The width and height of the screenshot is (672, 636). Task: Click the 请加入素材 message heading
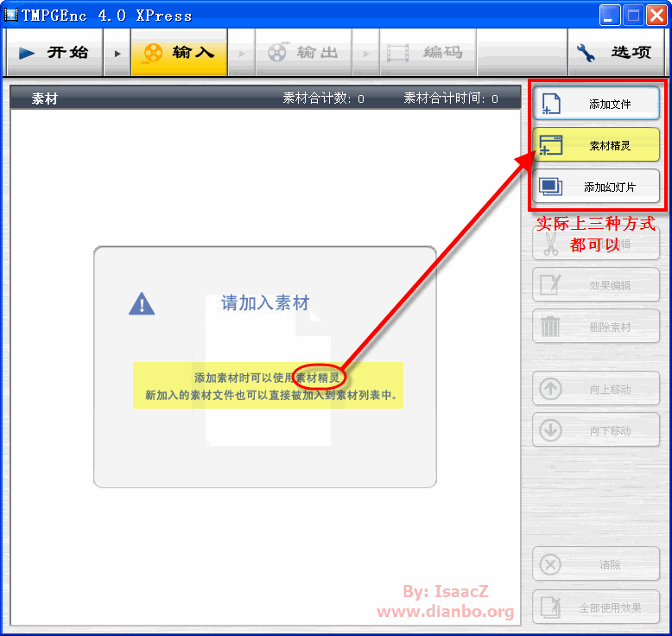point(265,302)
